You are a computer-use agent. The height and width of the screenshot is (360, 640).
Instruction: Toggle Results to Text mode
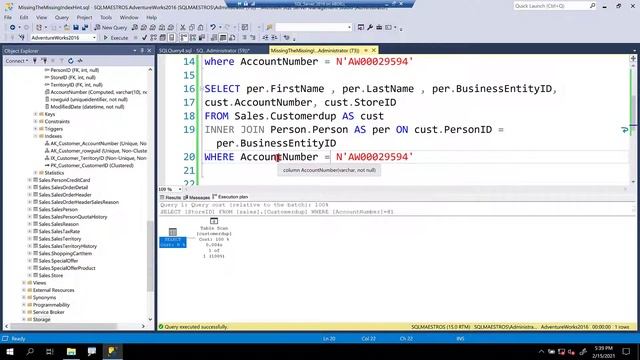(x=214, y=38)
